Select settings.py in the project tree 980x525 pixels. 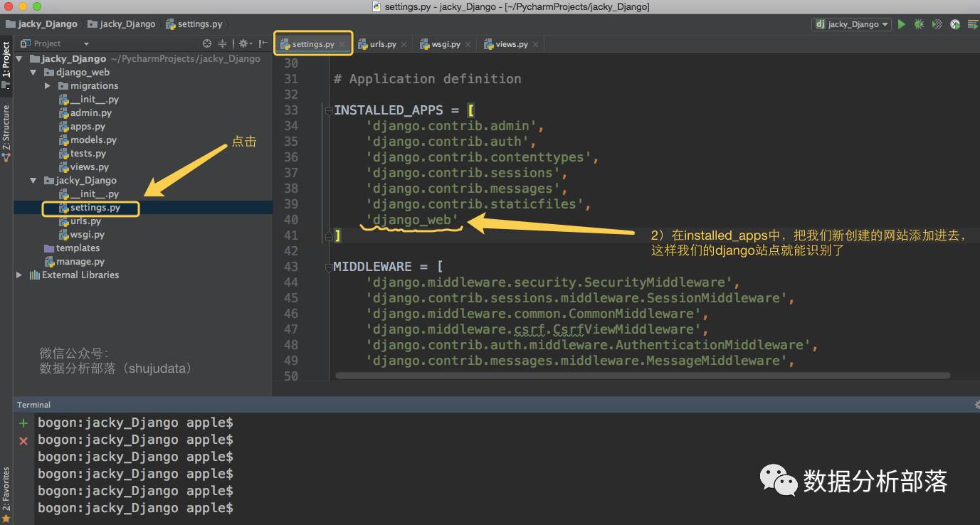pyautogui.click(x=89, y=208)
